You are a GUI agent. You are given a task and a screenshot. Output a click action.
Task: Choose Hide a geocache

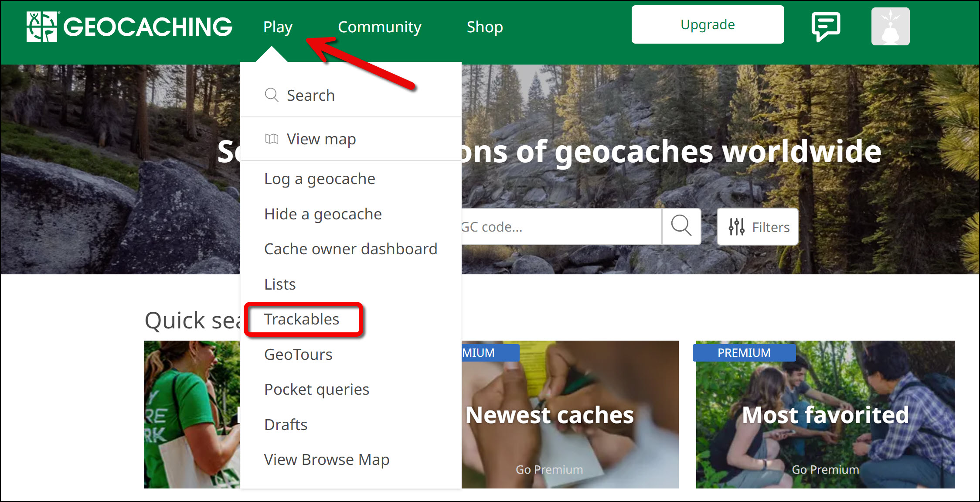coord(323,214)
